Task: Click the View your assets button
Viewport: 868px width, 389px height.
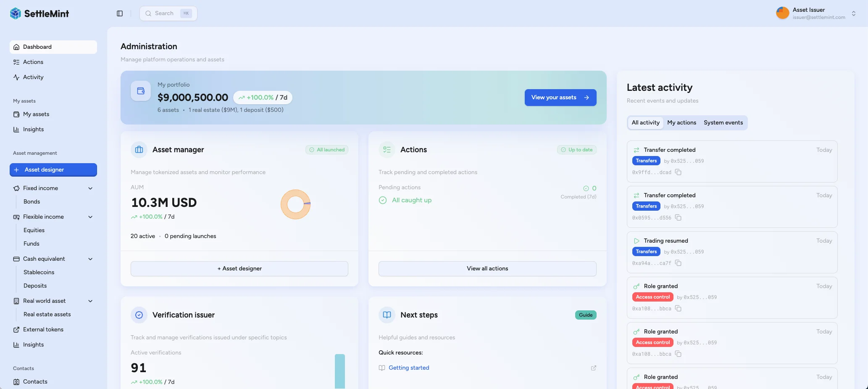Action: [560, 98]
